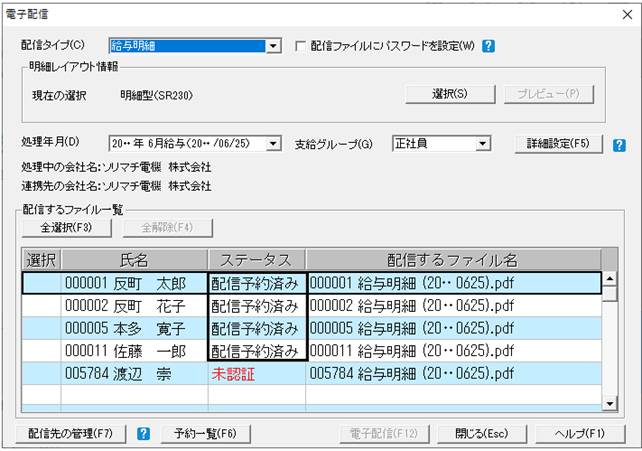Expand the 処理年月 dropdown

(273, 144)
